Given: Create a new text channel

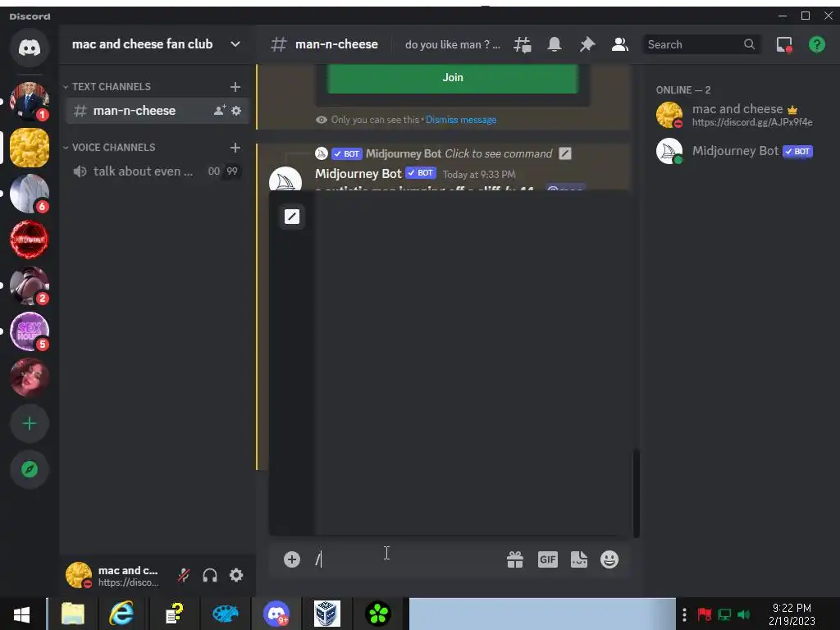Looking at the screenshot, I should (x=235, y=87).
